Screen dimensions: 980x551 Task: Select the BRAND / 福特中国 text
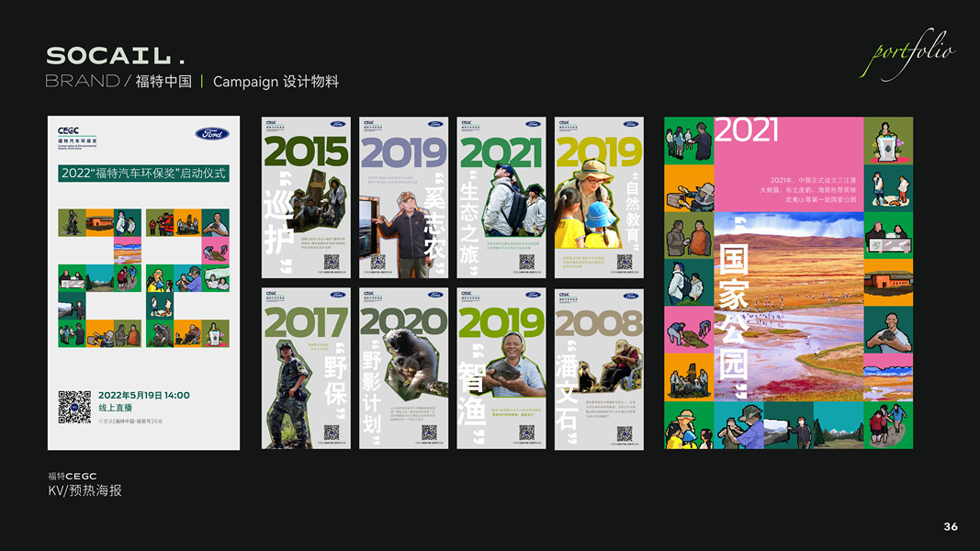coord(118,81)
